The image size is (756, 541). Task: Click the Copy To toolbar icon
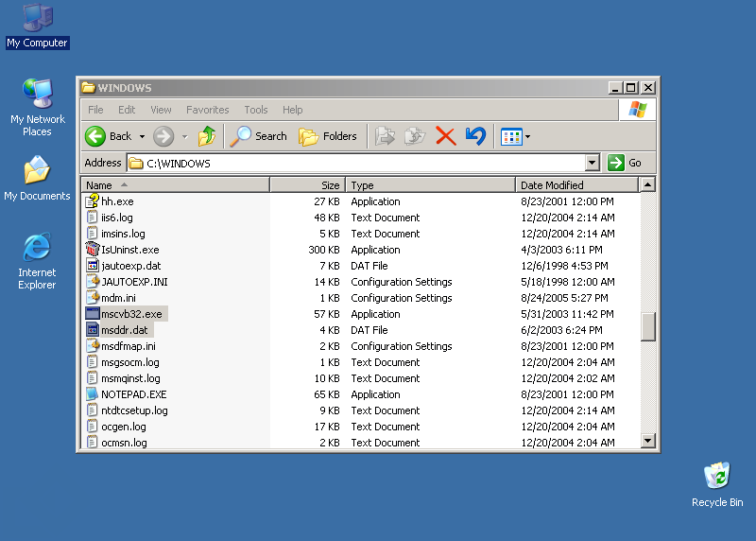click(x=415, y=136)
